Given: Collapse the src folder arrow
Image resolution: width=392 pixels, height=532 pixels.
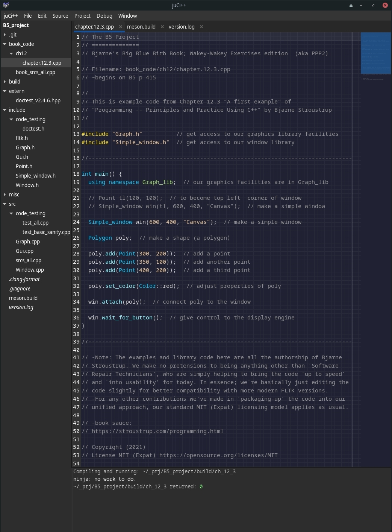Looking at the screenshot, I should point(5,204).
